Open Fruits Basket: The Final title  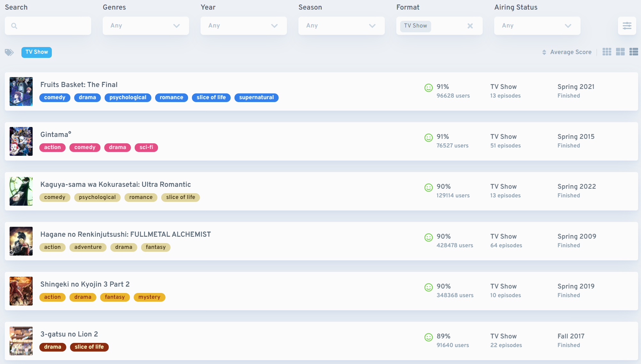79,85
